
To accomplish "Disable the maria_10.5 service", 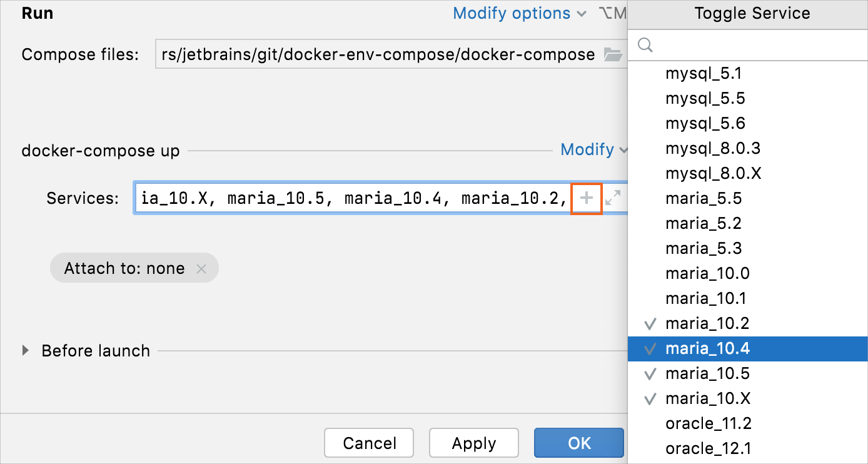I will click(x=705, y=373).
